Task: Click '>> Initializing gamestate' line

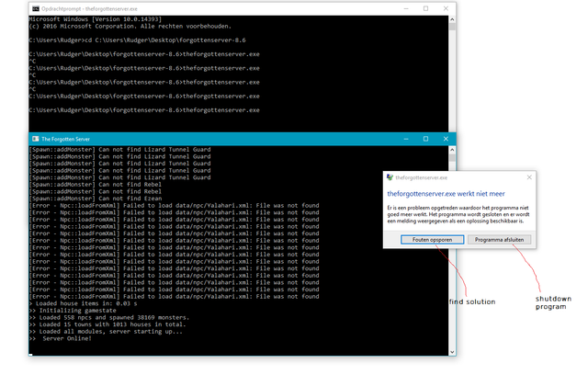Action: (73, 311)
